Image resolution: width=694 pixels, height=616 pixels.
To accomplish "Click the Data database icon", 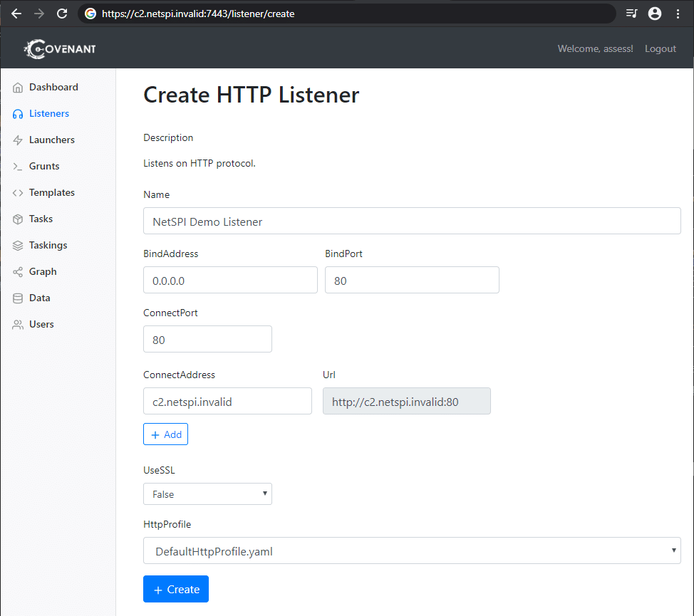I will pos(18,298).
